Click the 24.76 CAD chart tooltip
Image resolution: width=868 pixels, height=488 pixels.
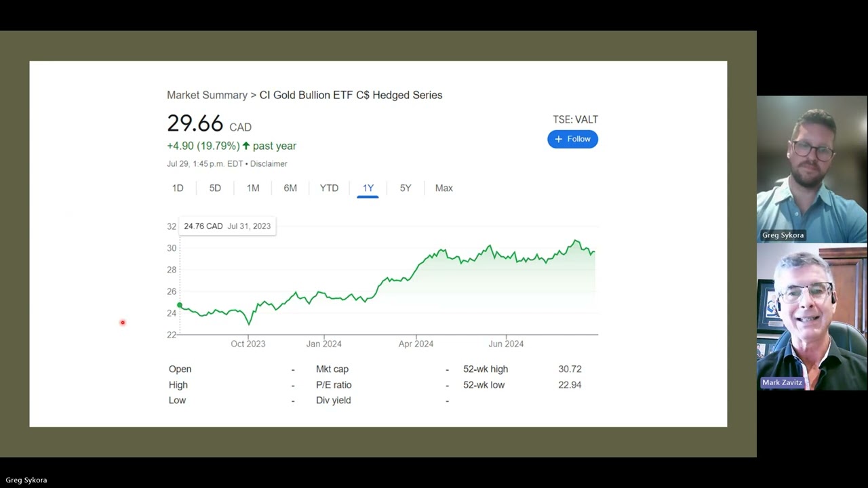tap(227, 226)
